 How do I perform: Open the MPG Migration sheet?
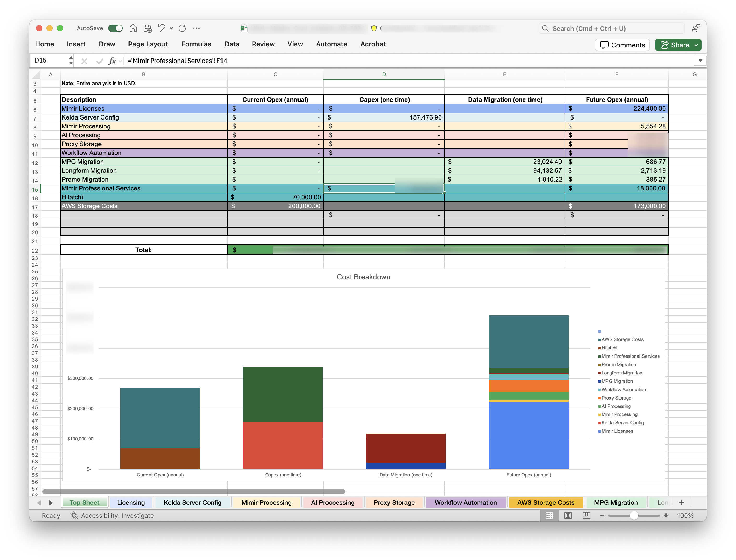[x=616, y=502]
